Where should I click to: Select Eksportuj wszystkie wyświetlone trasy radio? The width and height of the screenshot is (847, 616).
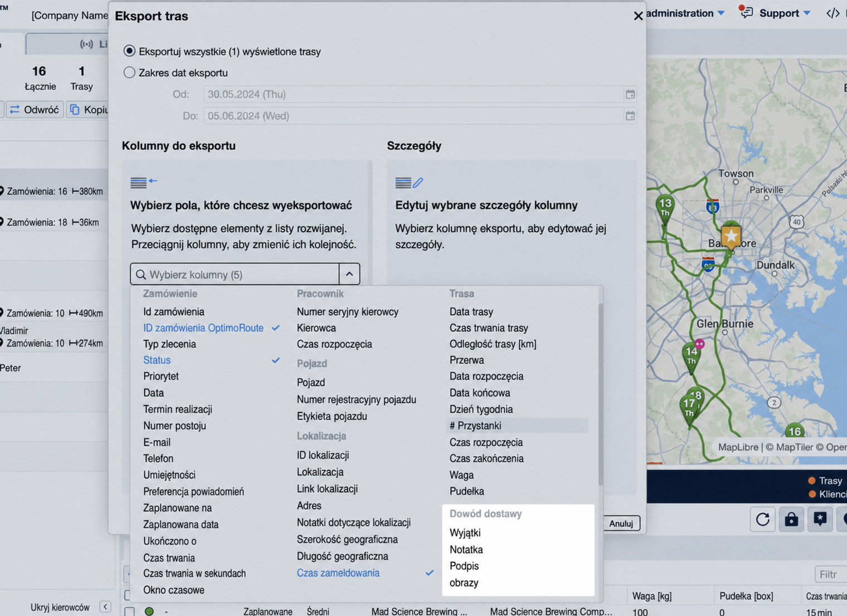[129, 51]
